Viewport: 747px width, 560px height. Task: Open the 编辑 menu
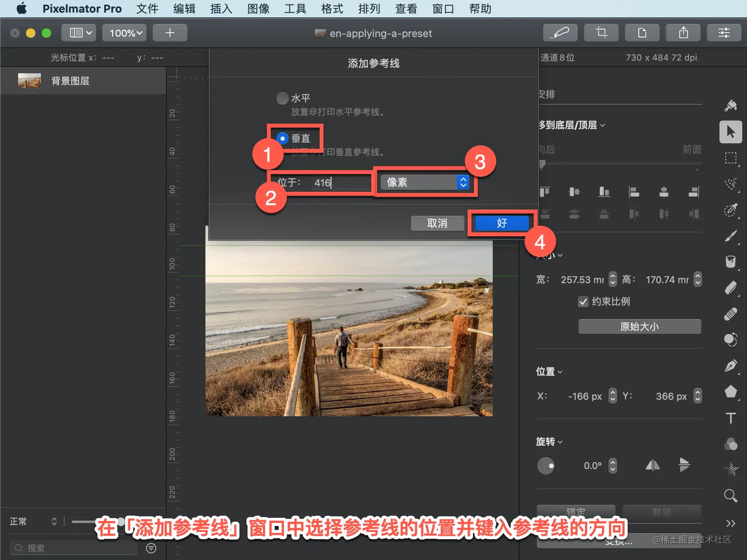184,8
